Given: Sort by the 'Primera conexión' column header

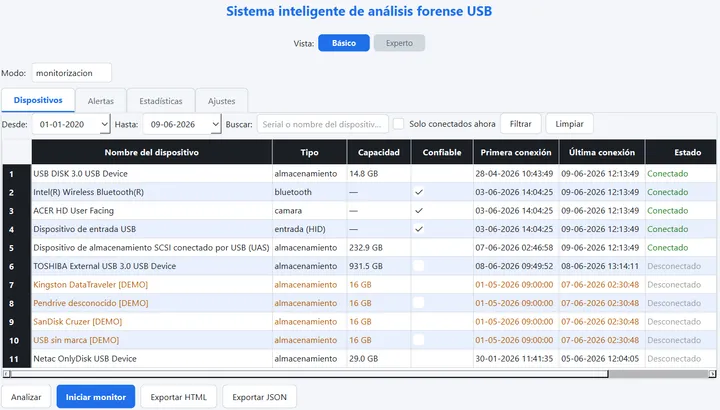Looking at the screenshot, I should pyautogui.click(x=516, y=152).
